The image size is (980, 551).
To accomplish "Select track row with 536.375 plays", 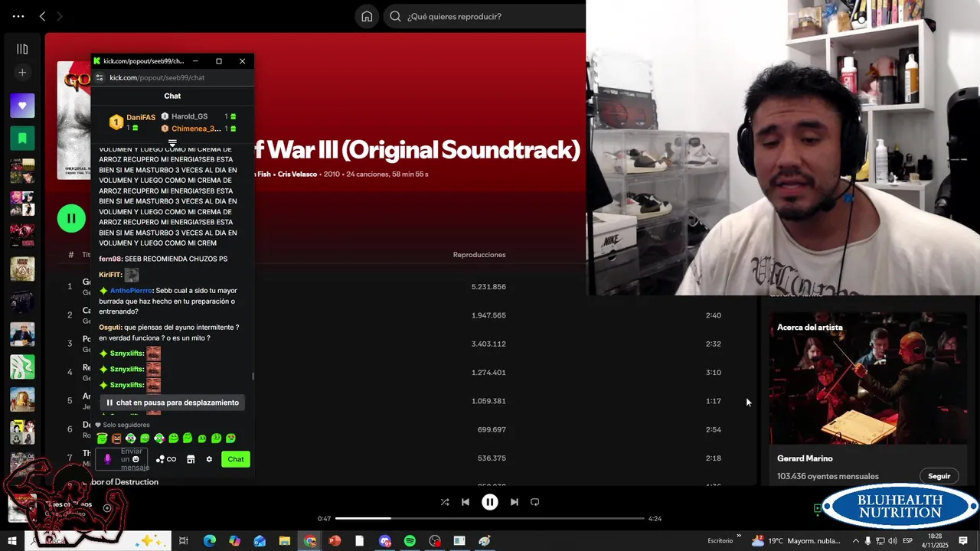I will click(x=400, y=458).
